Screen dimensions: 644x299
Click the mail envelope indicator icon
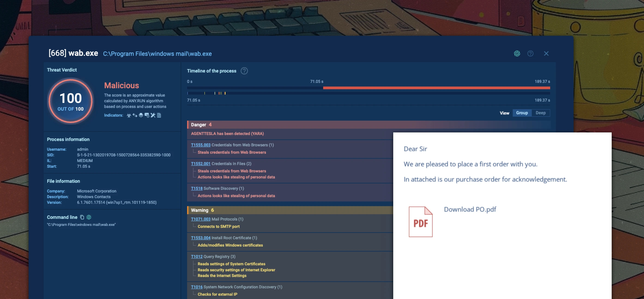coord(147,115)
